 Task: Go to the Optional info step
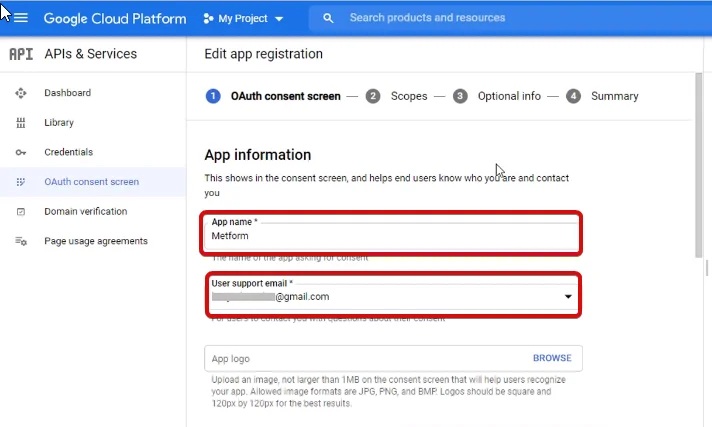click(x=509, y=96)
